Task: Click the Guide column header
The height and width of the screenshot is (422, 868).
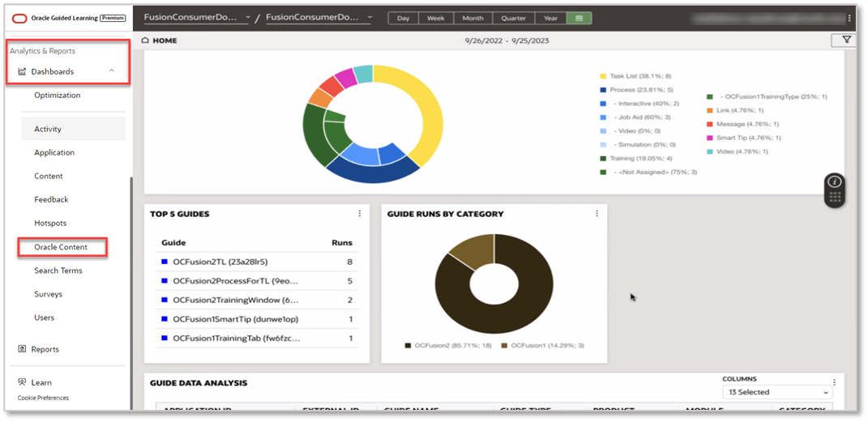Action: tap(173, 243)
